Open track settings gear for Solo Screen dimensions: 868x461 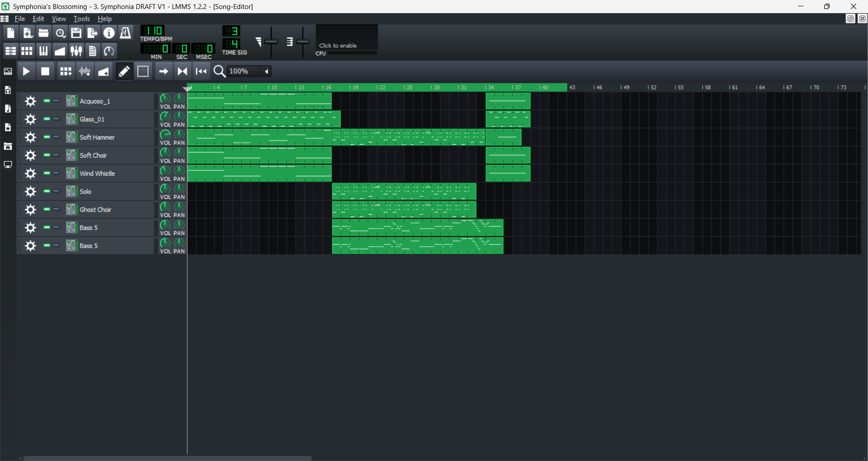30,192
